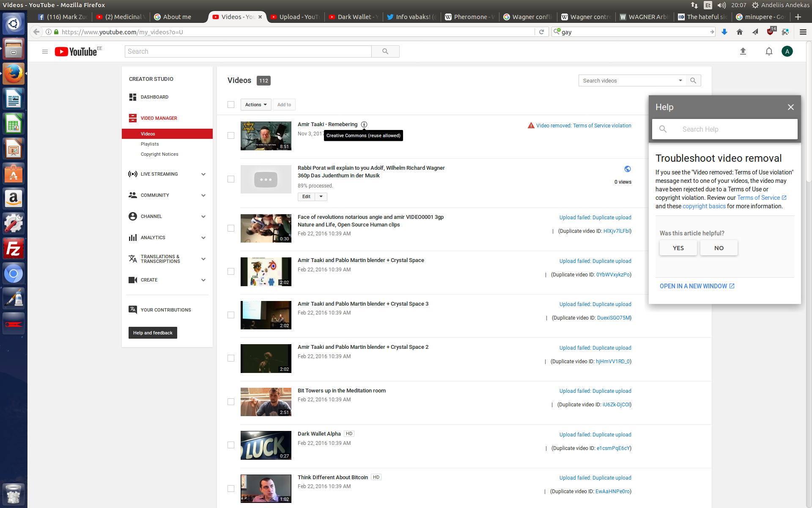Image resolution: width=812 pixels, height=508 pixels.
Task: Click the Help search magnifier icon
Action: tap(663, 129)
